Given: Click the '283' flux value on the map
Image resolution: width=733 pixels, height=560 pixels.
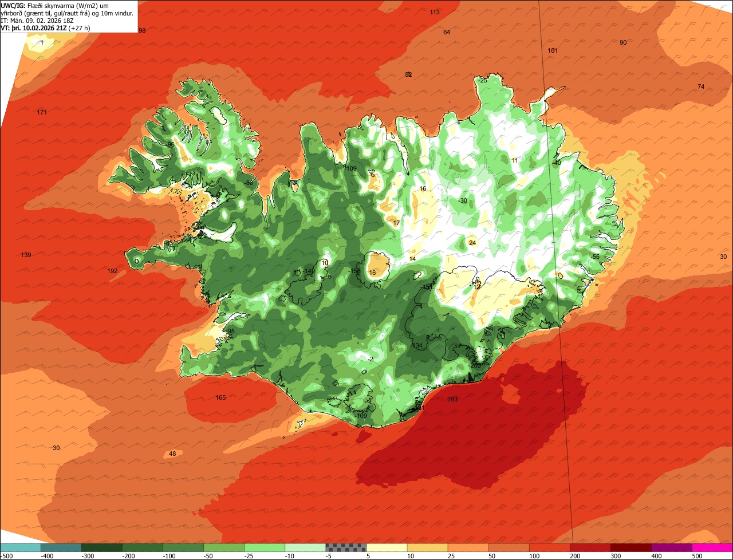Looking at the screenshot, I should (x=452, y=400).
